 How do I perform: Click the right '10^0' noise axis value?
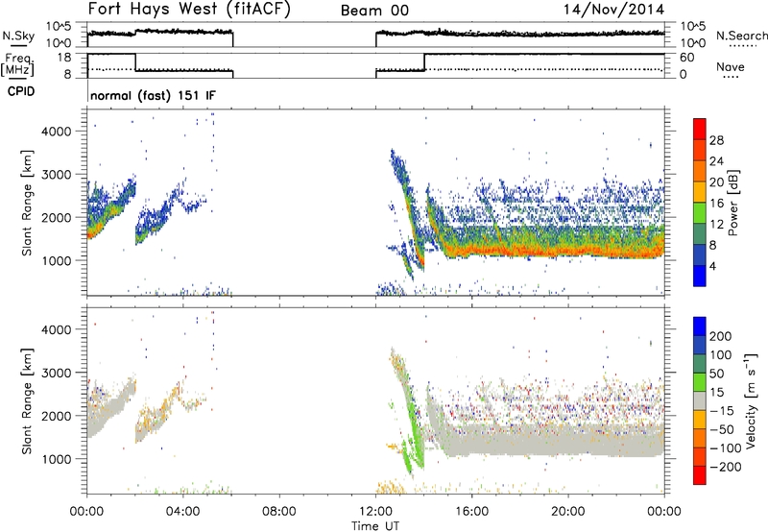693,43
